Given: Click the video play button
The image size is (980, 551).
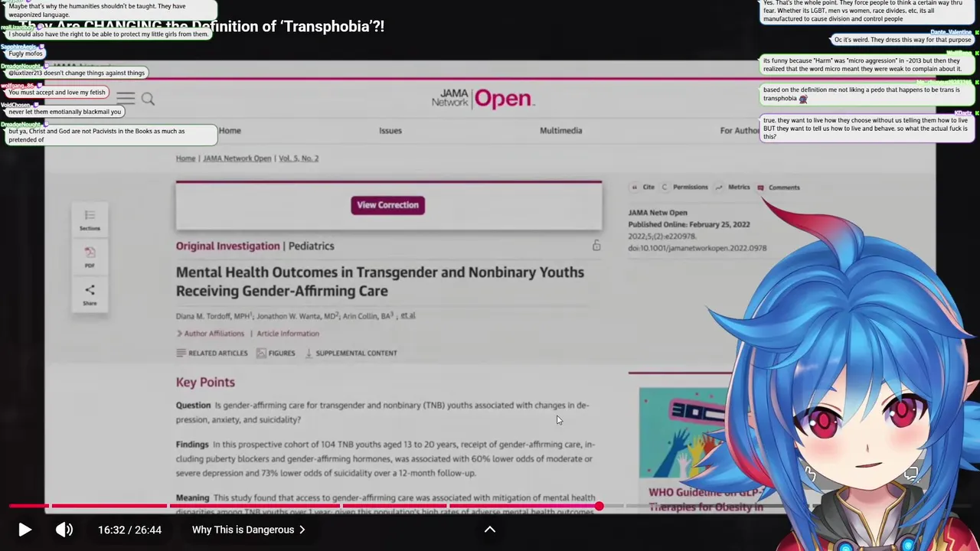Looking at the screenshot, I should 24,530.
